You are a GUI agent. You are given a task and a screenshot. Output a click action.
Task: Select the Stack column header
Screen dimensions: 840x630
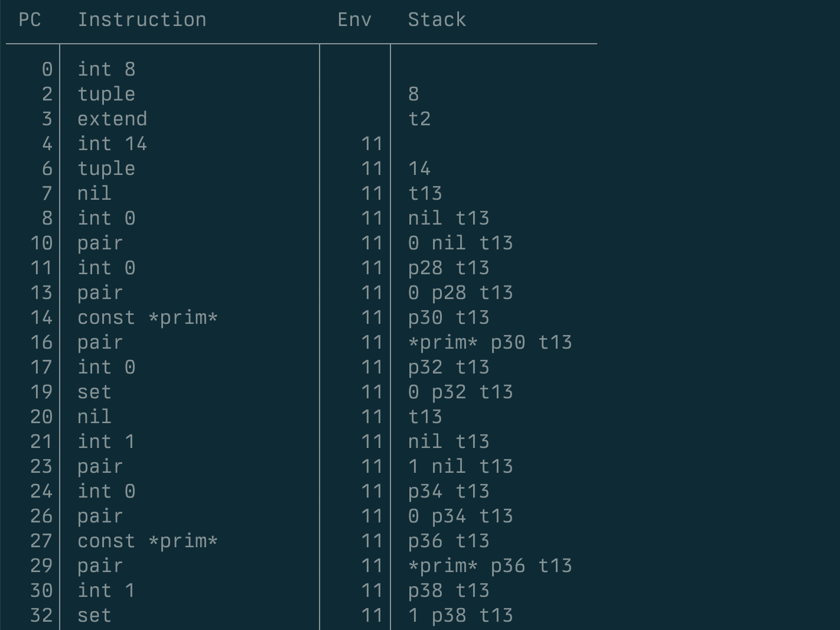click(437, 20)
